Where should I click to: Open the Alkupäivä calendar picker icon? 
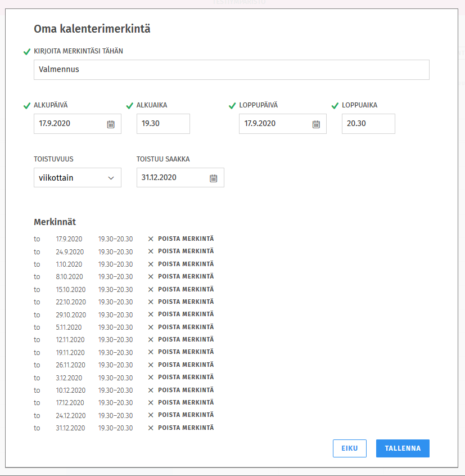coord(111,124)
